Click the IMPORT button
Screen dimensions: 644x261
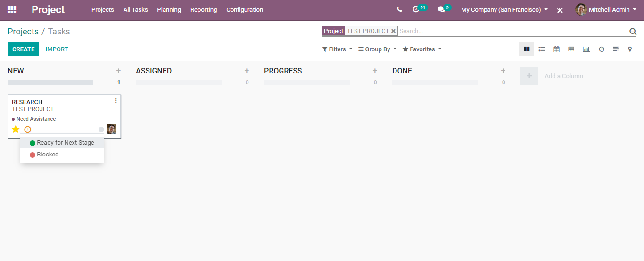tap(57, 49)
